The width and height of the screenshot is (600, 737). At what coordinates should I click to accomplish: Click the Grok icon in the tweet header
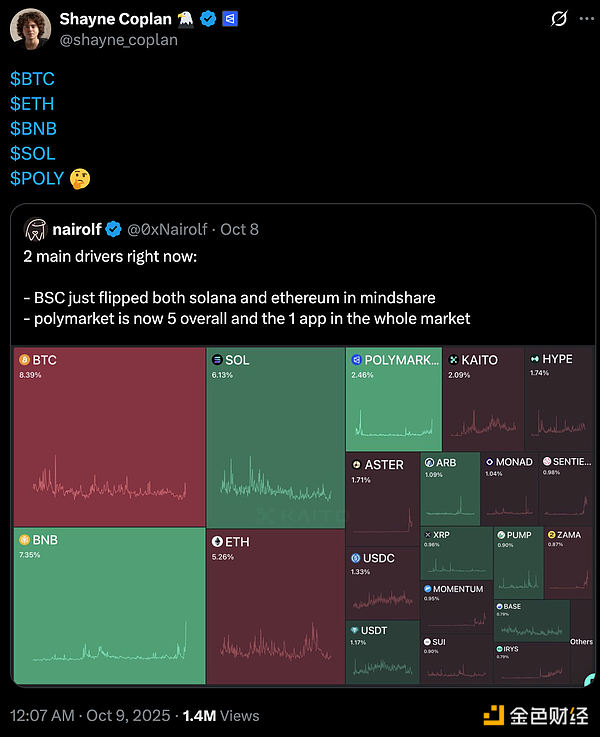tap(560, 19)
